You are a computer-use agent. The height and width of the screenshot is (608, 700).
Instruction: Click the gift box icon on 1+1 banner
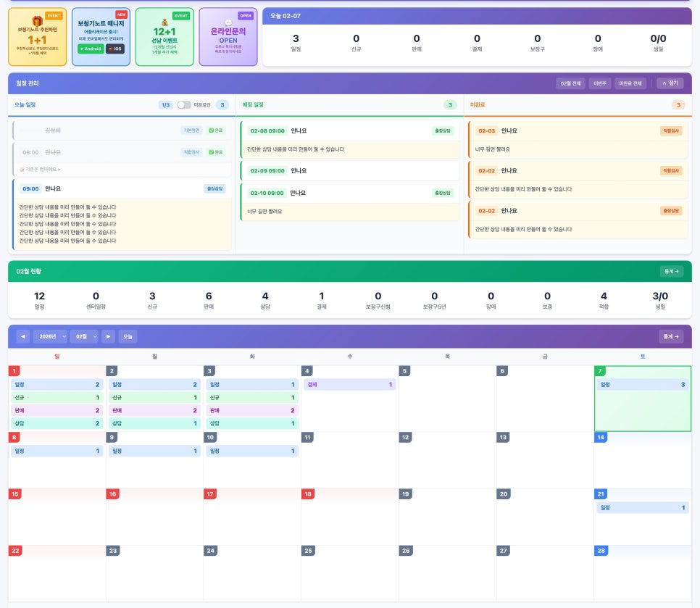pyautogui.click(x=37, y=21)
